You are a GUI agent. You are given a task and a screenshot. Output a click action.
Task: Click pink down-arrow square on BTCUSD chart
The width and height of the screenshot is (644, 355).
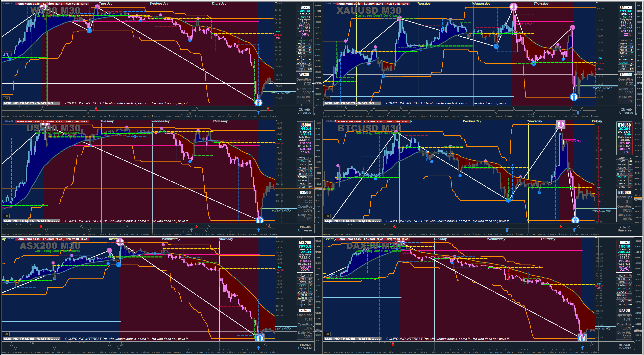click(561, 124)
